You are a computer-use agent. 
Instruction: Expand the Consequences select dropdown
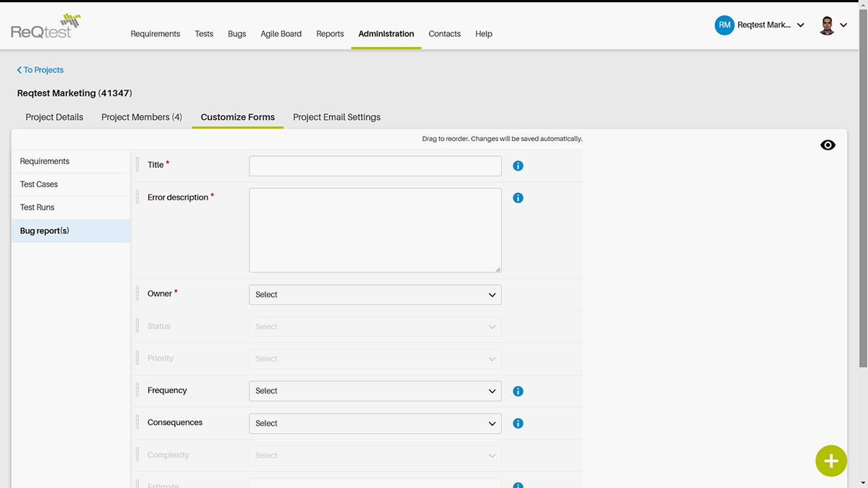375,424
